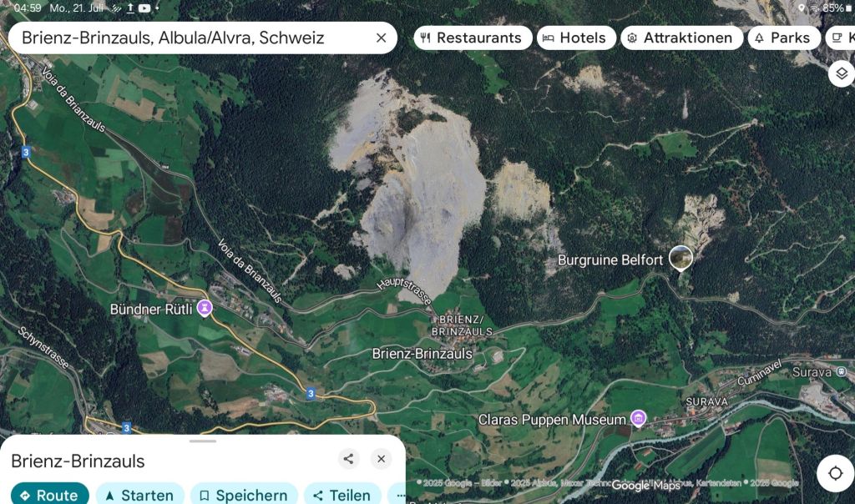Screen dimensions: 855x504
Task: Expand bottom sheet via drag handle
Action: point(203,441)
